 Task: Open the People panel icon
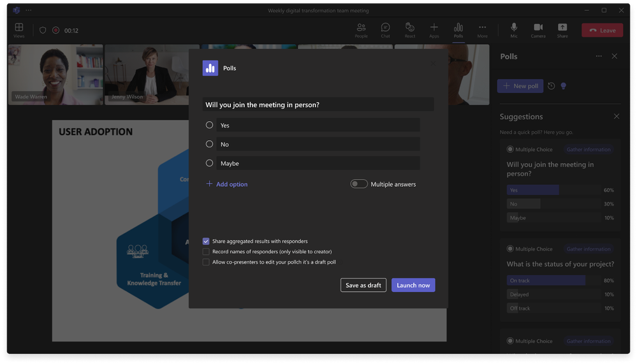(x=361, y=27)
